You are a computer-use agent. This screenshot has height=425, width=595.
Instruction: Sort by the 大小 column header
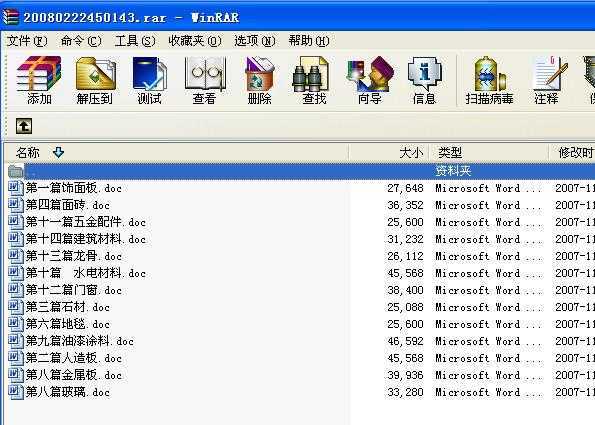[x=389, y=153]
